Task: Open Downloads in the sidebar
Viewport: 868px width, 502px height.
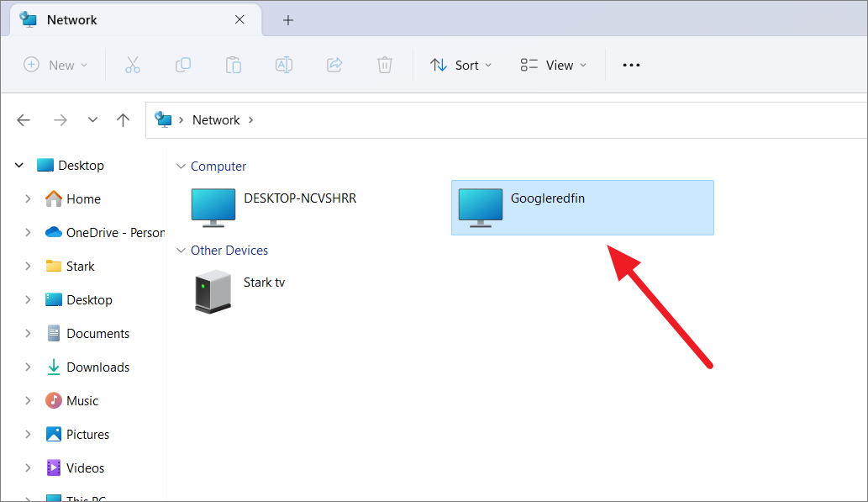Action: click(x=87, y=367)
